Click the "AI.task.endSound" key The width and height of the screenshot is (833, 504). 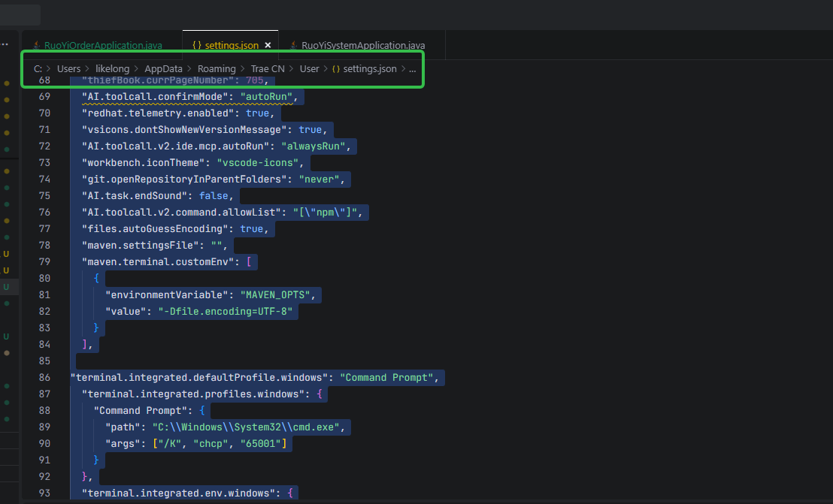[135, 195]
